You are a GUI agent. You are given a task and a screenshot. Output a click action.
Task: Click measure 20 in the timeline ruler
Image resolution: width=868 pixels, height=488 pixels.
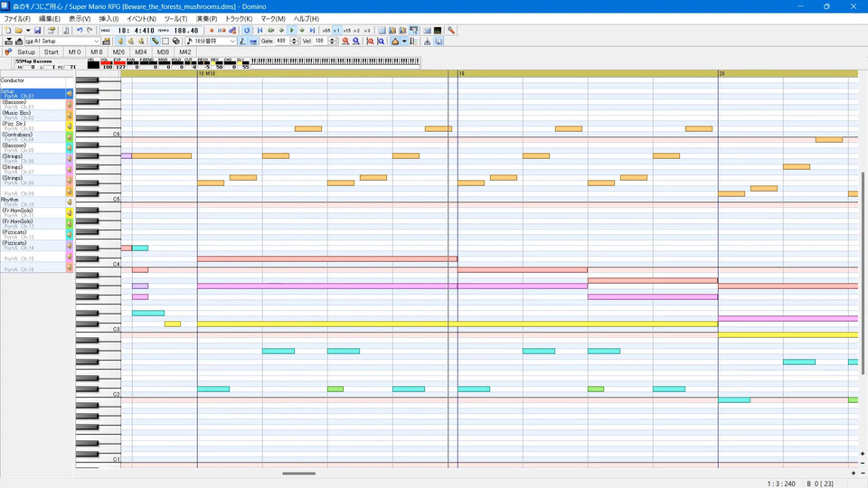(722, 73)
